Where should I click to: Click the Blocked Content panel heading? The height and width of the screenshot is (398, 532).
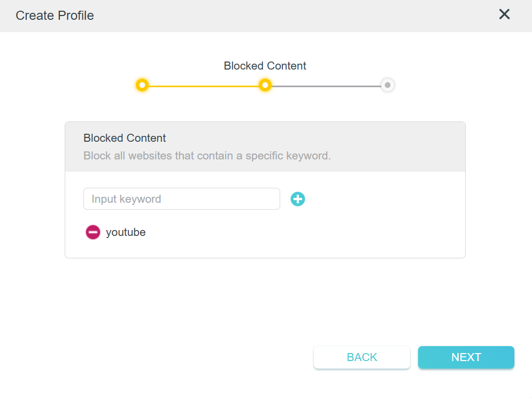[x=125, y=138]
